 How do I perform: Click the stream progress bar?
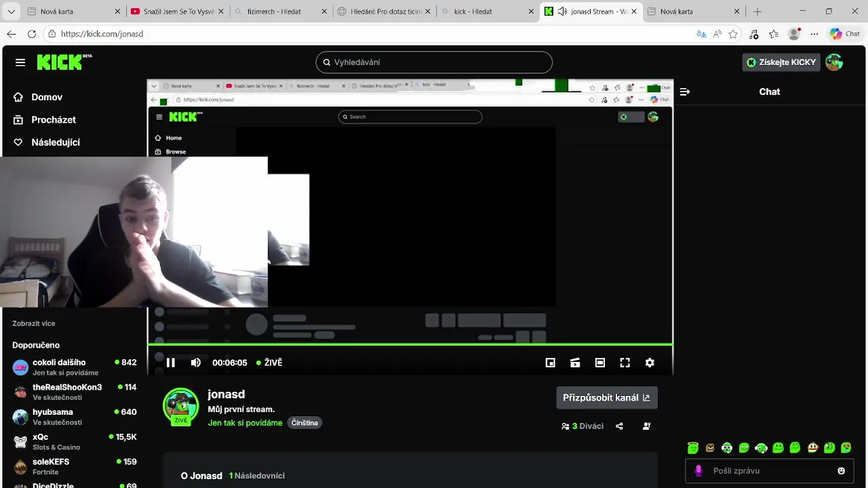tap(410, 344)
